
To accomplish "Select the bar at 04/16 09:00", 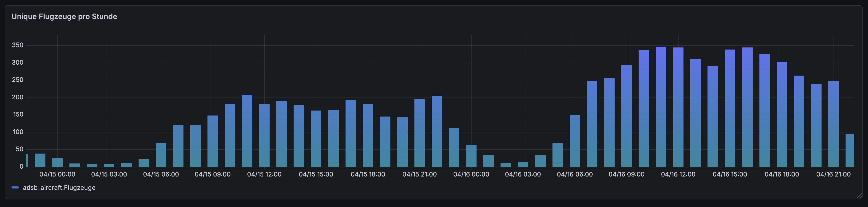I will pyautogui.click(x=626, y=116).
